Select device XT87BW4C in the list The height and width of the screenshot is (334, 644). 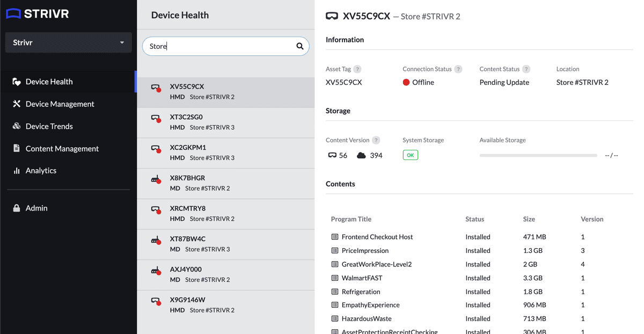(226, 245)
